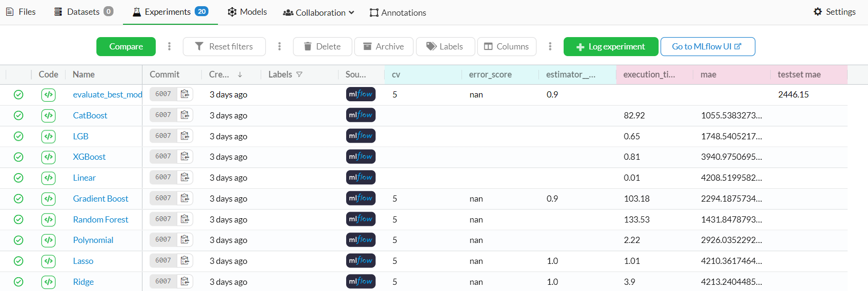Viewport: 868px width, 291px height.
Task: Open the Annotations tab
Action: [397, 12]
